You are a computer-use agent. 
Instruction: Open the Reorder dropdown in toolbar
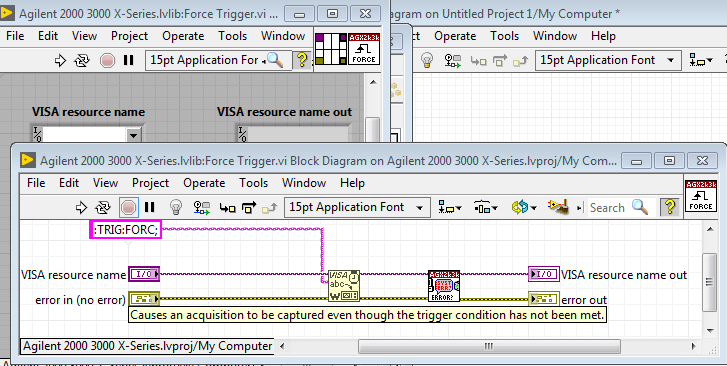pos(524,207)
